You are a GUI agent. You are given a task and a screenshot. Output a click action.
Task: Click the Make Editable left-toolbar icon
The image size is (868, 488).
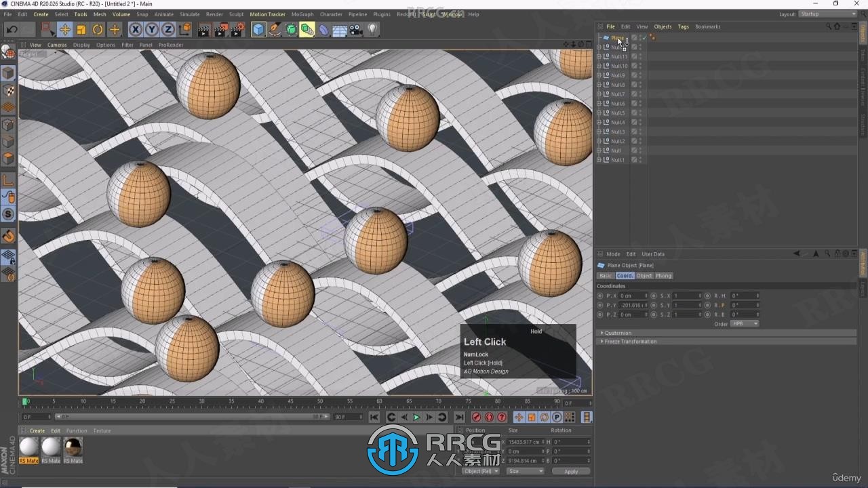pos(8,52)
